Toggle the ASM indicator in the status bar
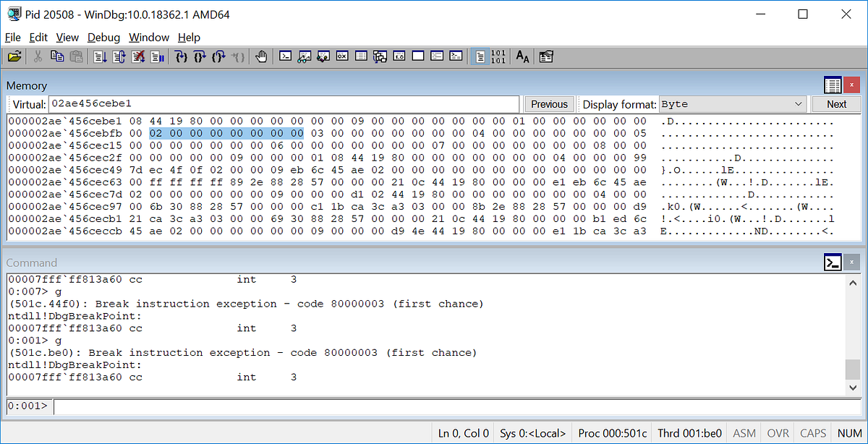Screen dimensions: 868x444 (744, 432)
